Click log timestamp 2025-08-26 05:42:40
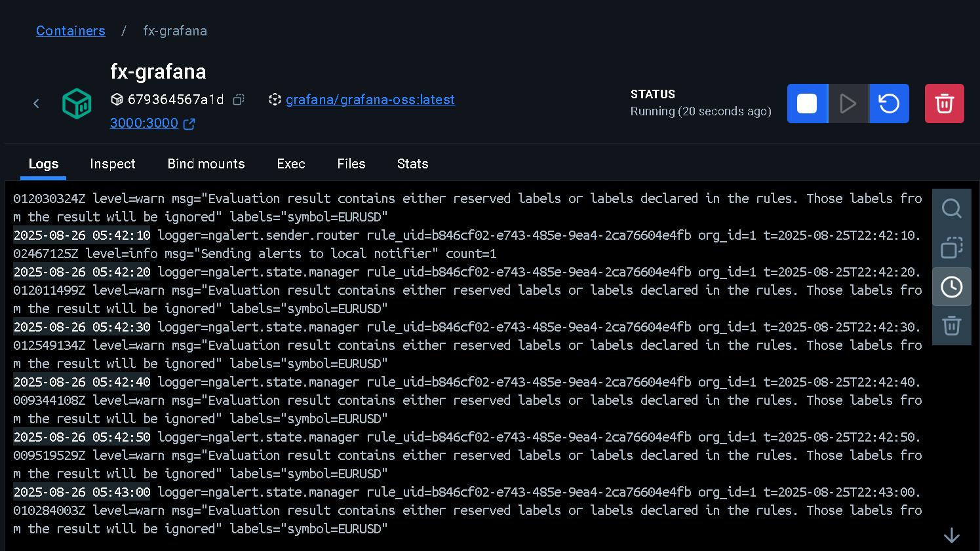 click(82, 382)
